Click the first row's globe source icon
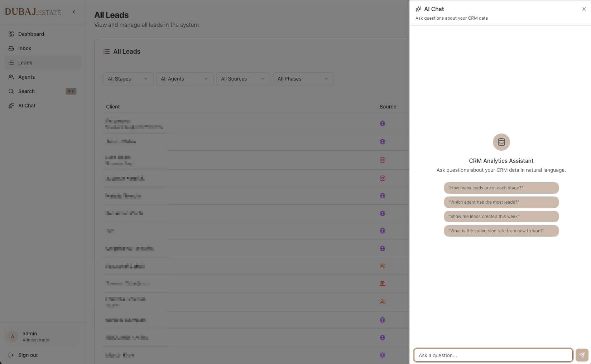This screenshot has height=364, width=591. (383, 123)
